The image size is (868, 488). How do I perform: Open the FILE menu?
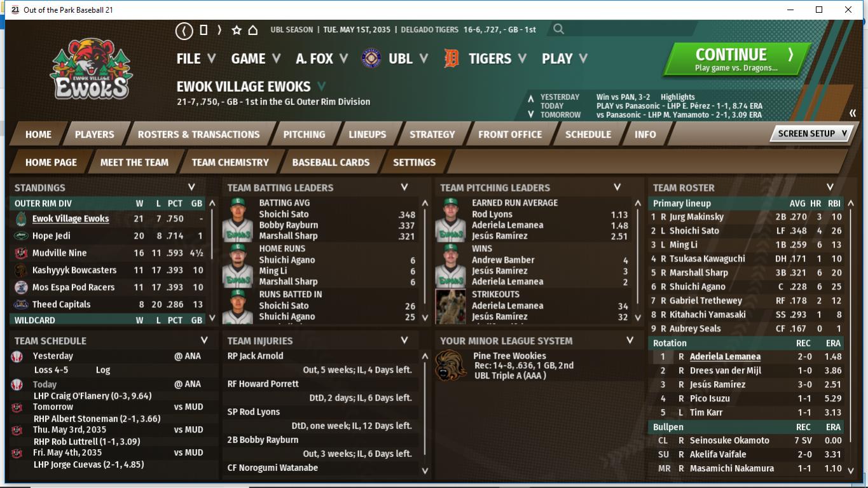[196, 59]
